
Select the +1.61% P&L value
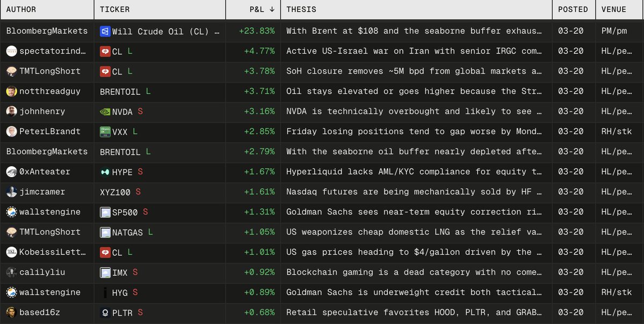259,192
